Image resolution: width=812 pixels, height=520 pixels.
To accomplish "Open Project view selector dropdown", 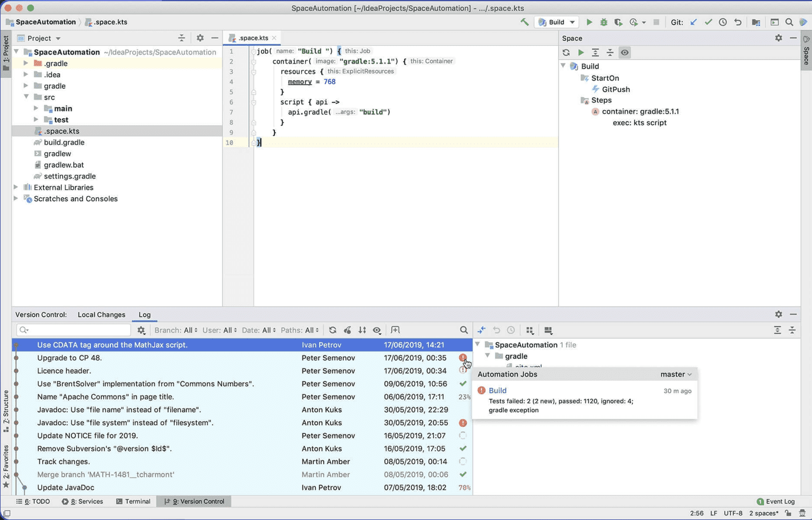I will (x=39, y=38).
